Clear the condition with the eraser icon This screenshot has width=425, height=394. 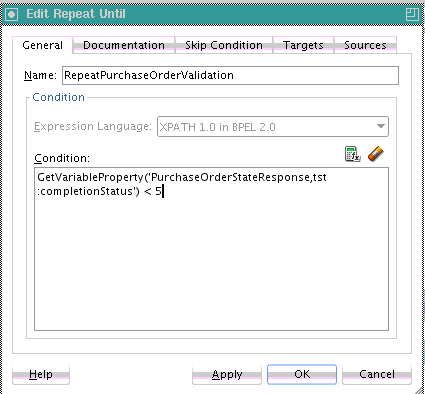pyautogui.click(x=376, y=154)
